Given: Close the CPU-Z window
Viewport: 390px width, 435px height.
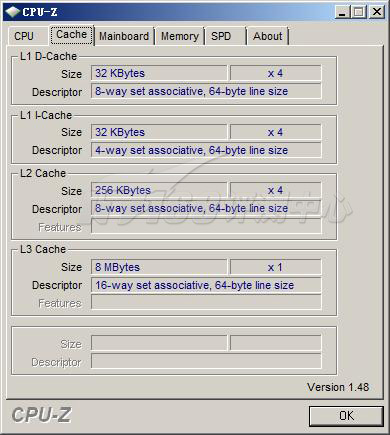Looking at the screenshot, I should tap(377, 12).
